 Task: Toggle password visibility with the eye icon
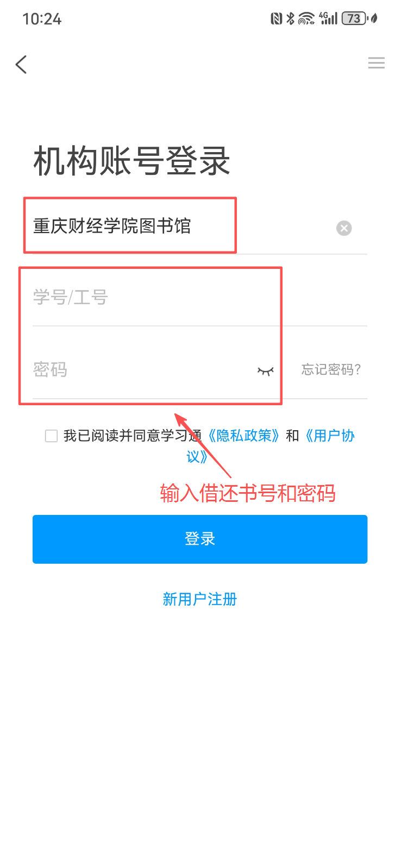(266, 371)
